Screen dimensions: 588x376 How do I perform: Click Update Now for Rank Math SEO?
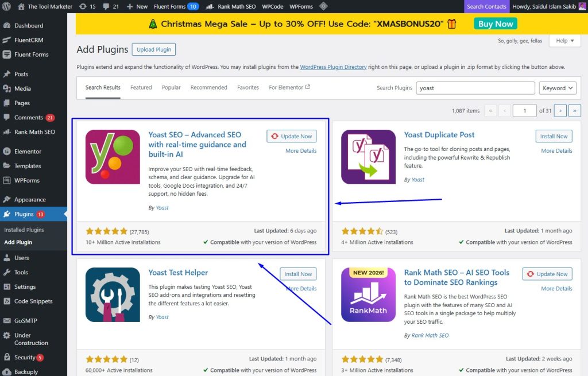click(547, 274)
